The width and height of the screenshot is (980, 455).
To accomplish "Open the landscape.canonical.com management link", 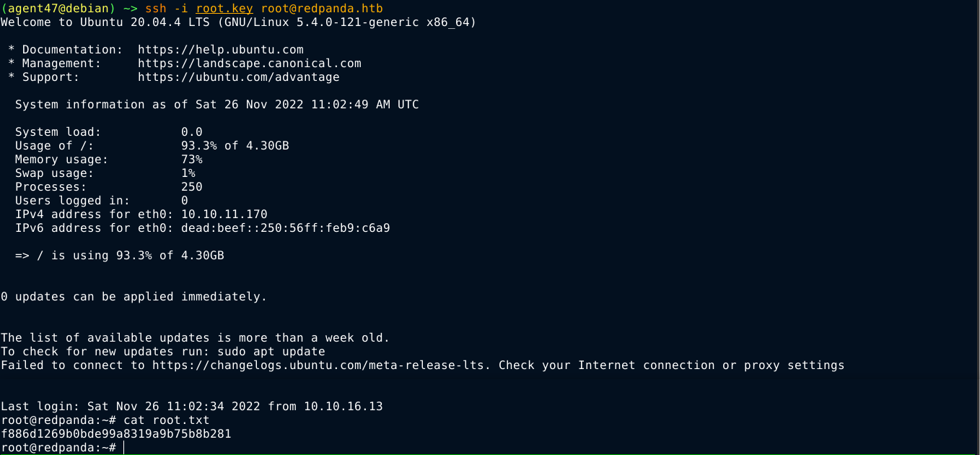I will 249,64.
